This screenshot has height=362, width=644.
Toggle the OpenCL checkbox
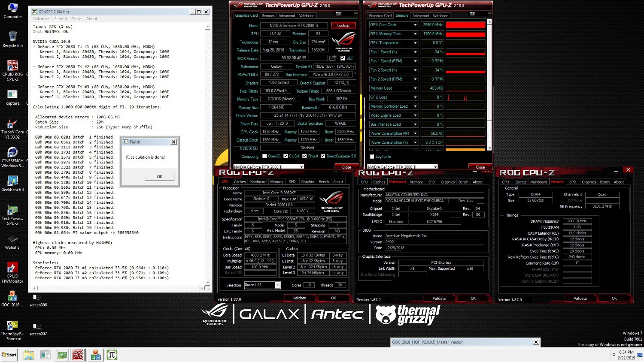264,156
